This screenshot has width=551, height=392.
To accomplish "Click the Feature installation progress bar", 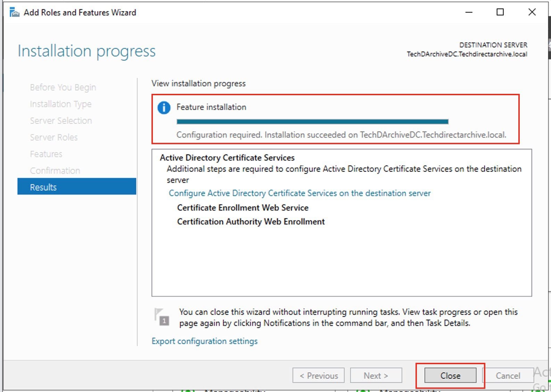I will pyautogui.click(x=312, y=122).
